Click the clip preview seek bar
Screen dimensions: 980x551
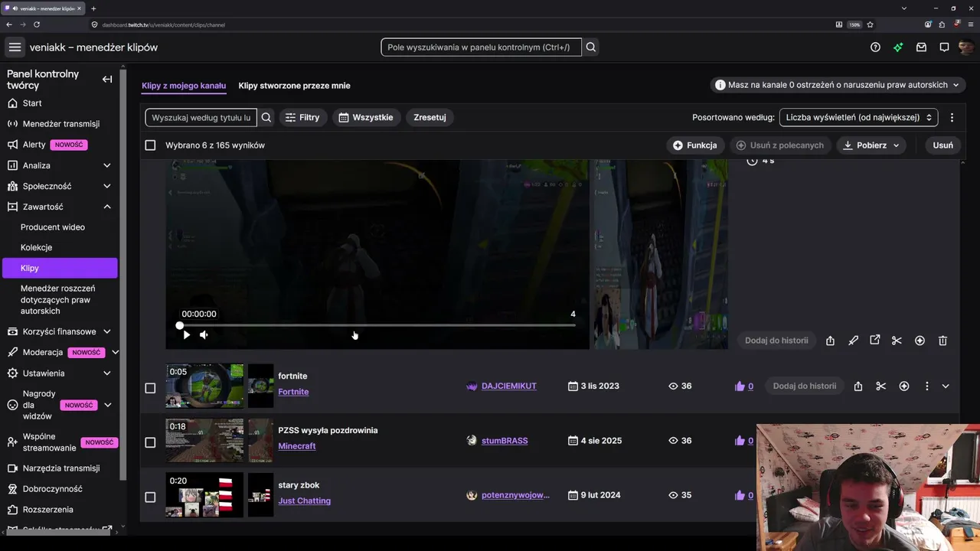coord(377,326)
